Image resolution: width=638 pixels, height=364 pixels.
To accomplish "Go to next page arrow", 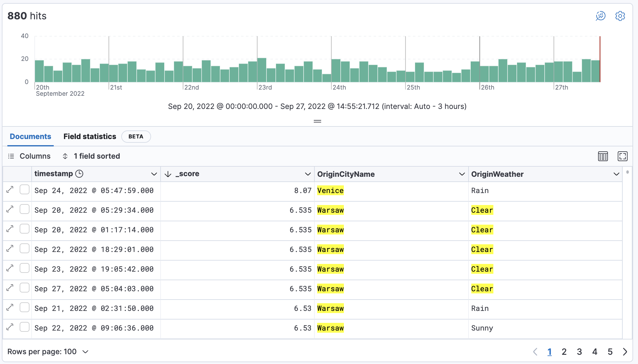I will coord(625,352).
